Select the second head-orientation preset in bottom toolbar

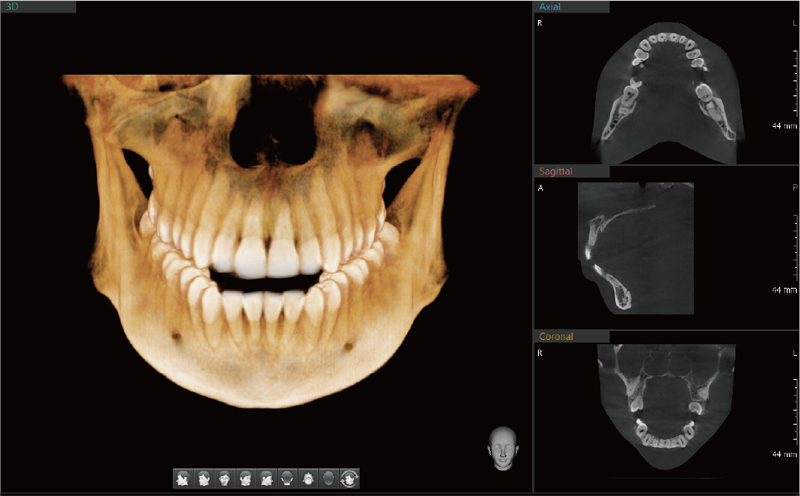[x=204, y=479]
